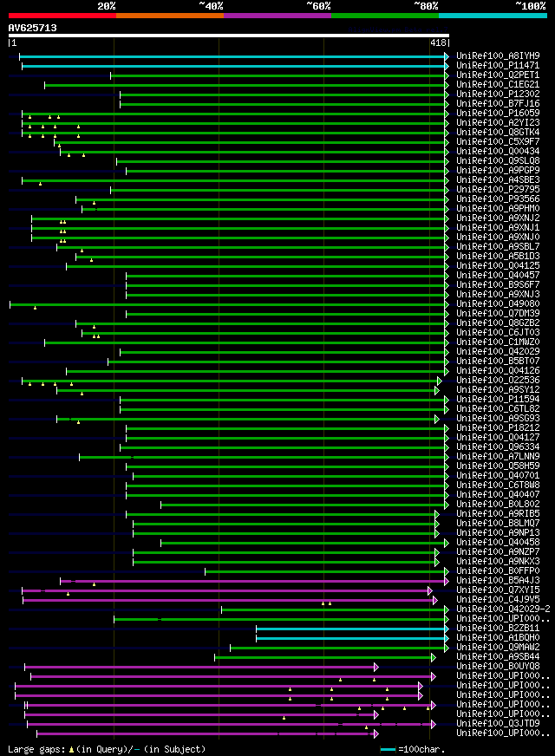
Task: Click the UniRef100_Q00434 label
Action: 498,152
